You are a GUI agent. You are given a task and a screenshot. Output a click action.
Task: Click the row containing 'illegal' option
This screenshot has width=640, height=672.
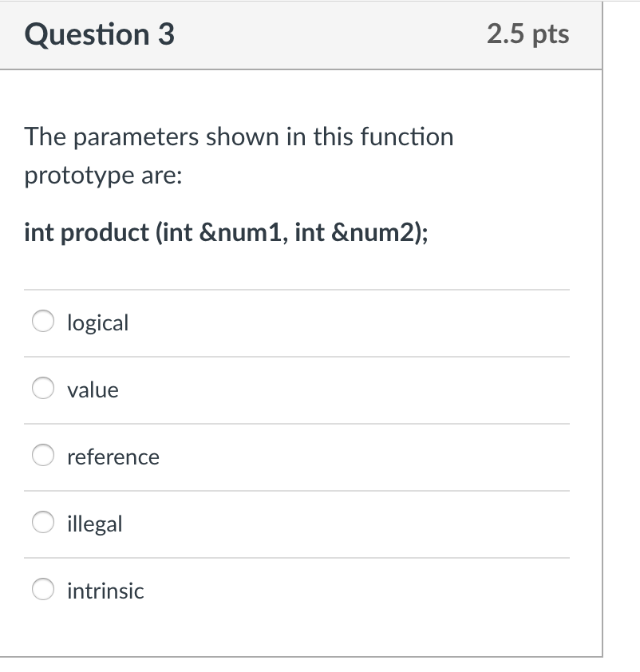(x=298, y=524)
